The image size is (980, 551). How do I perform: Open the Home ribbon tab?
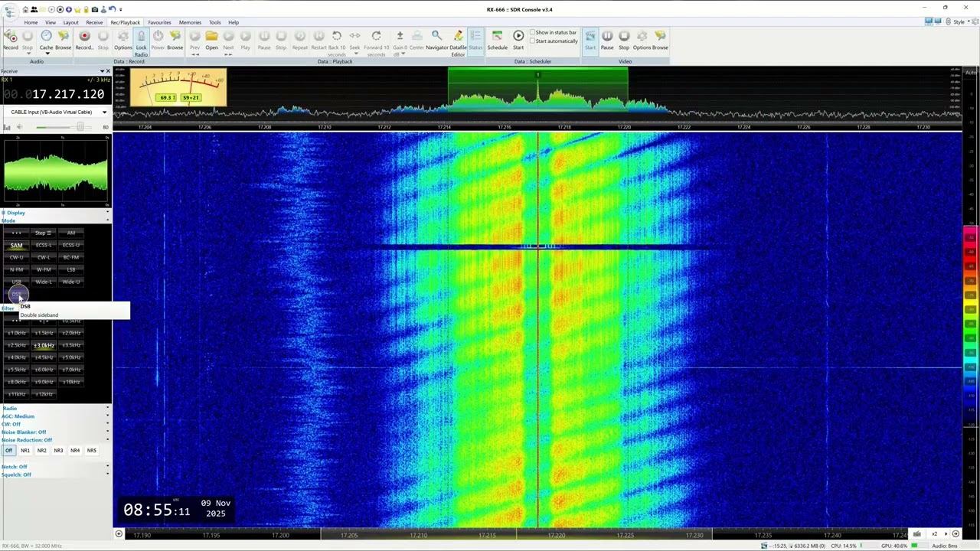(x=31, y=22)
